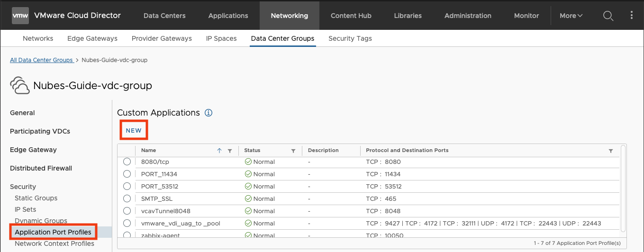Image resolution: width=644 pixels, height=252 pixels.
Task: Open the Monitor top menu
Action: (526, 16)
